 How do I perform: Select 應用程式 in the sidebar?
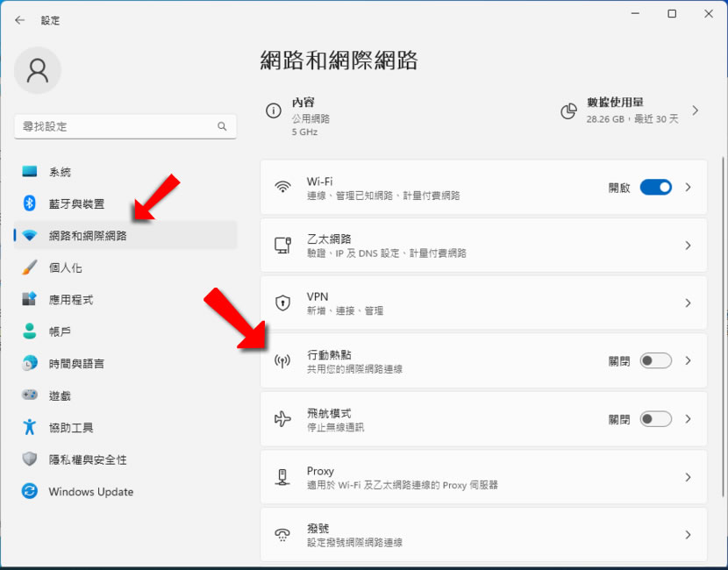[x=125, y=299]
